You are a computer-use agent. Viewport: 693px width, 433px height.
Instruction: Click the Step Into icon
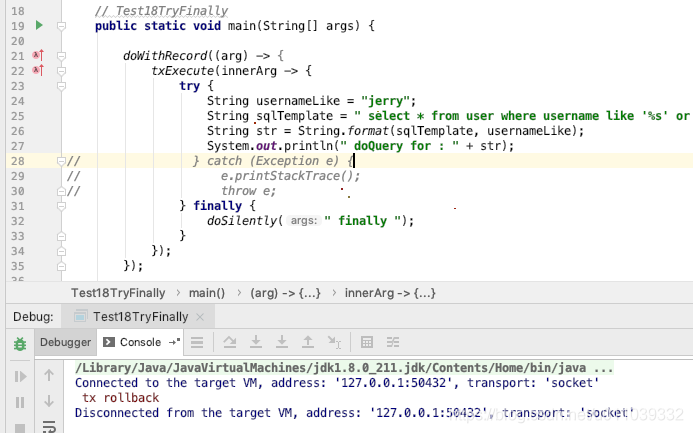(256, 342)
